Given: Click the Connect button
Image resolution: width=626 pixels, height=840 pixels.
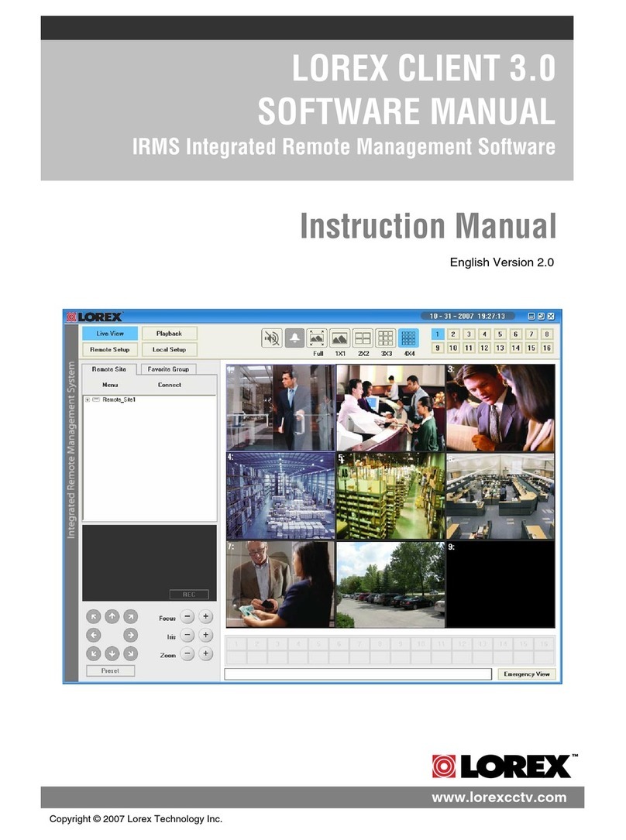Looking at the screenshot, I should [x=170, y=385].
